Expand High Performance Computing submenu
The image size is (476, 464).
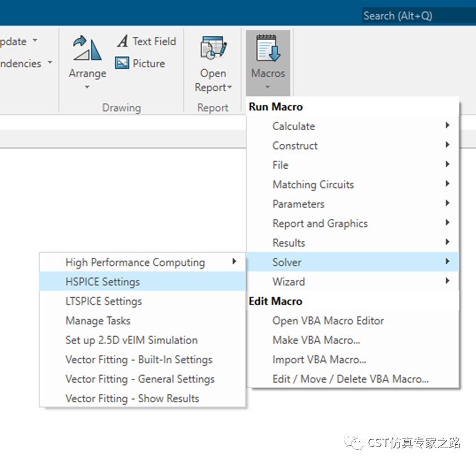(143, 262)
